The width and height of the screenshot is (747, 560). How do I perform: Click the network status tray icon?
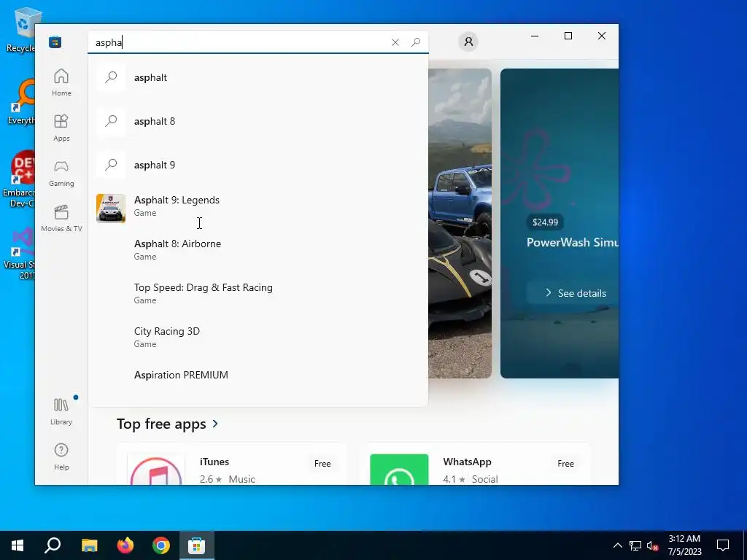(635, 545)
